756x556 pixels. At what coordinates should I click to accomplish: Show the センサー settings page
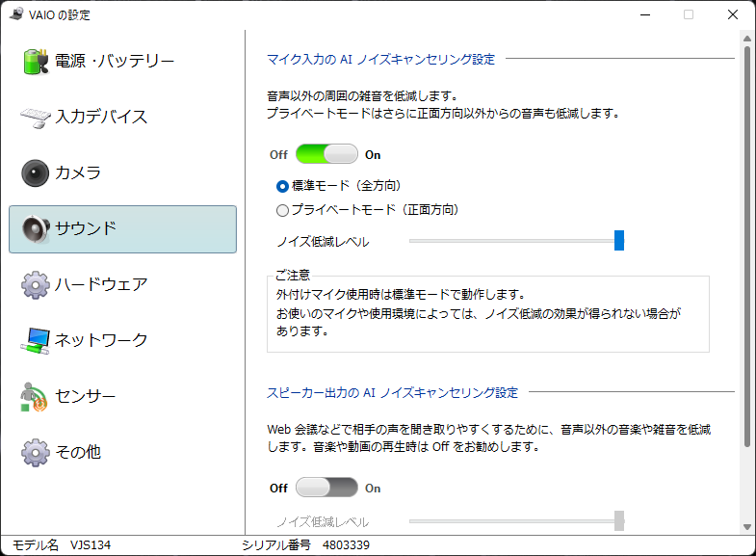click(x=123, y=396)
